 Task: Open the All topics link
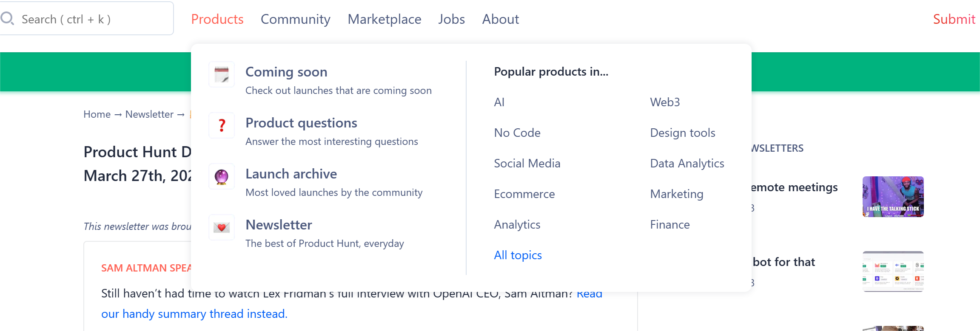coord(518,255)
